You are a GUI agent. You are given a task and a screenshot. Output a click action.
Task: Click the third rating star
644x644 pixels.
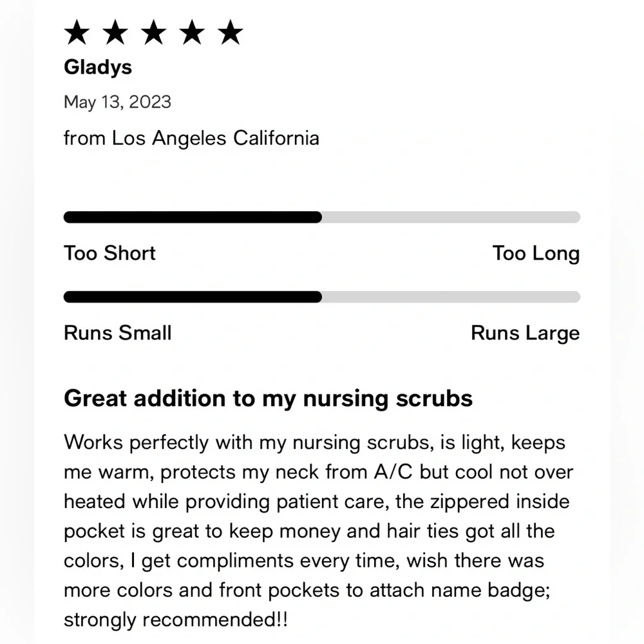[154, 32]
